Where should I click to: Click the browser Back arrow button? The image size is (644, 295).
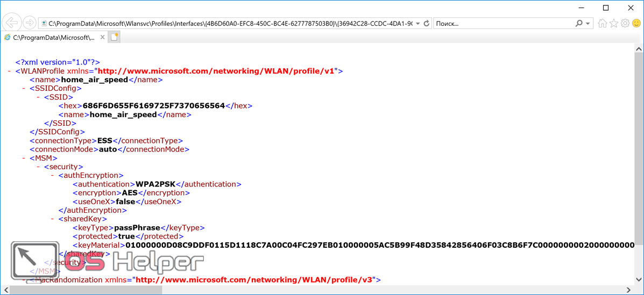12,23
